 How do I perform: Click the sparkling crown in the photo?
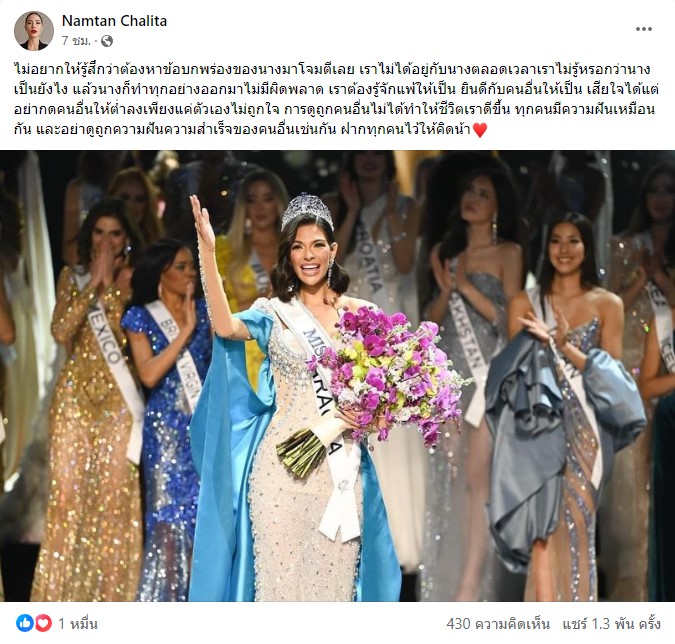(x=307, y=212)
